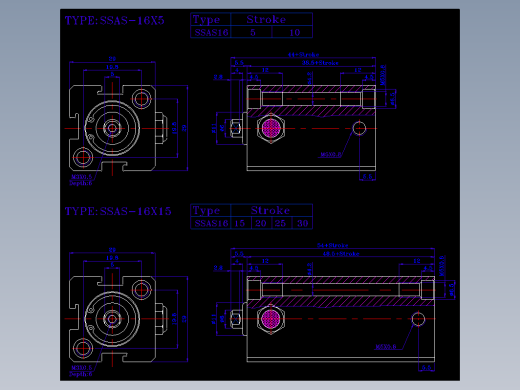The image size is (520, 390).
Task: Click the Type header in the SSAS-16X5 table
Action: pos(211,19)
